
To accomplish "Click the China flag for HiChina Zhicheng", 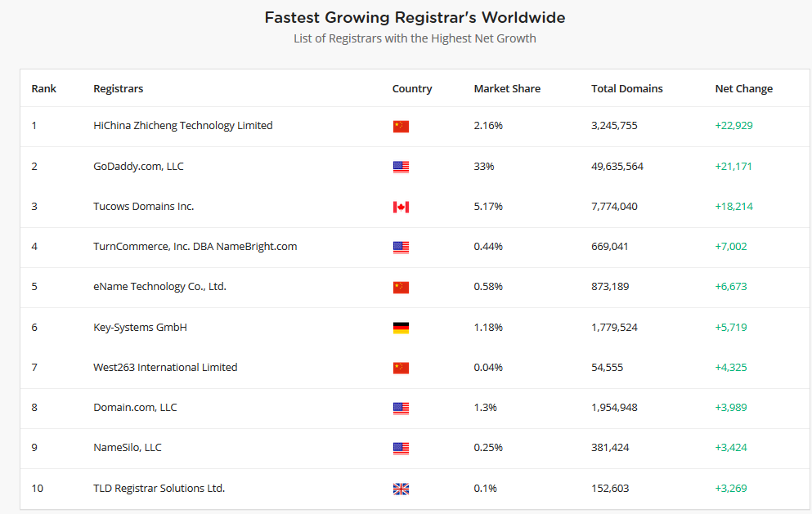I will pos(401,127).
